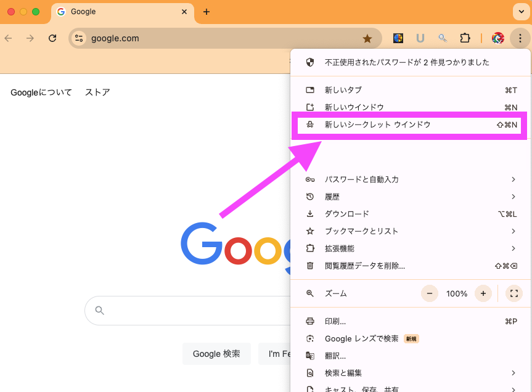Click the zoom magnifier icon next to ズーム
This screenshot has width=532, height=392.
(x=309, y=293)
